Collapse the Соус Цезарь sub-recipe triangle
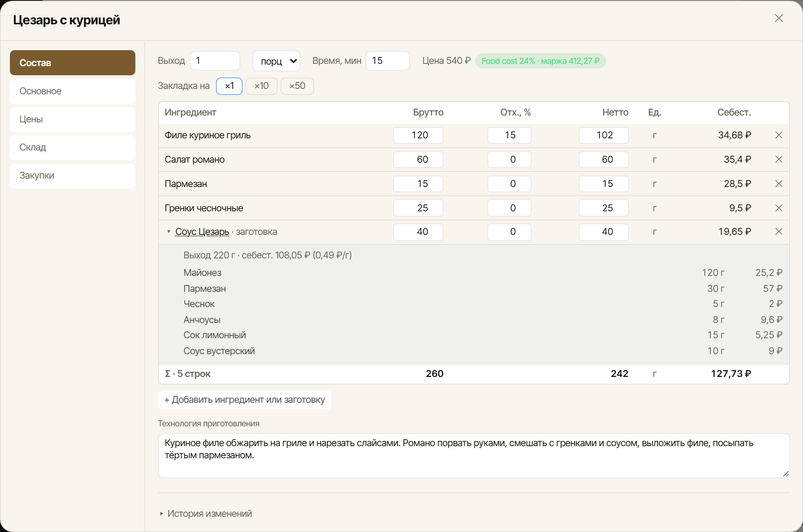The width and height of the screenshot is (803, 532). [x=168, y=232]
